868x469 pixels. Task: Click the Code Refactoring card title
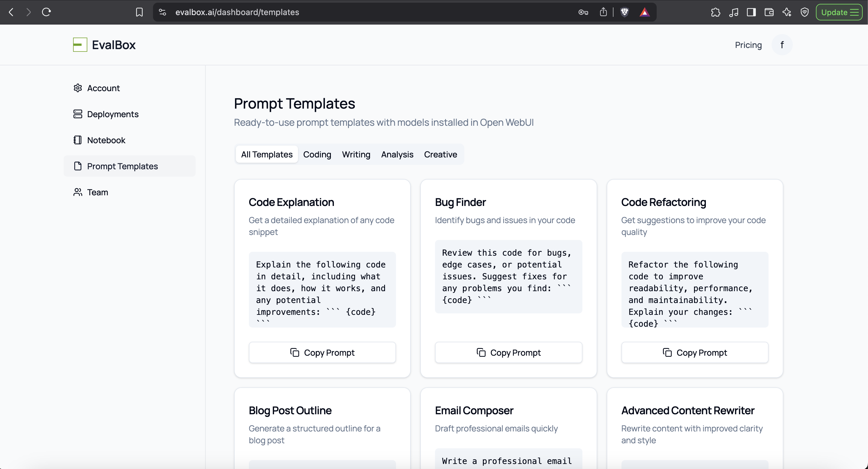(664, 202)
